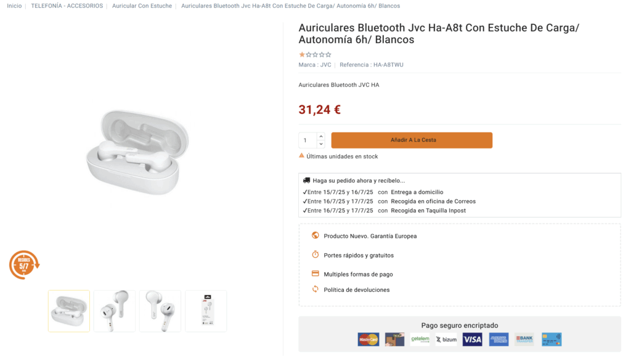The height and width of the screenshot is (364, 631).
Task: Open Auricular Con Estuche breadcrumb link
Action: (x=142, y=6)
